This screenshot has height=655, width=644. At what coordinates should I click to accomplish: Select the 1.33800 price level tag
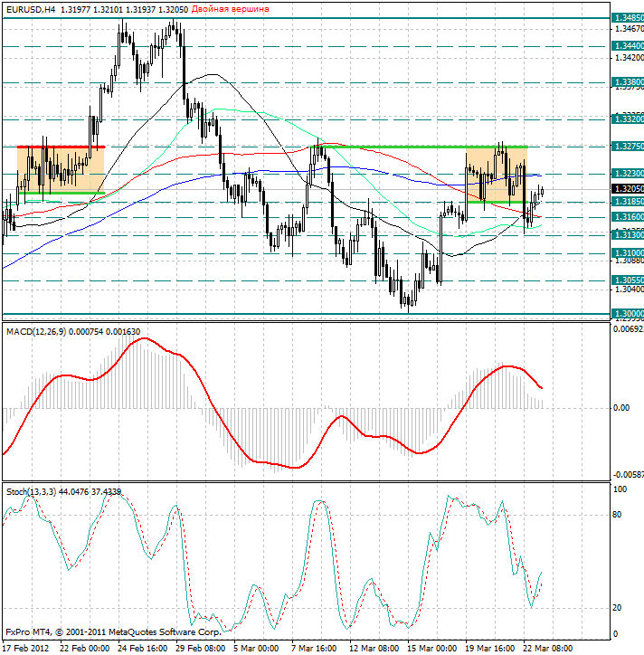coord(628,82)
